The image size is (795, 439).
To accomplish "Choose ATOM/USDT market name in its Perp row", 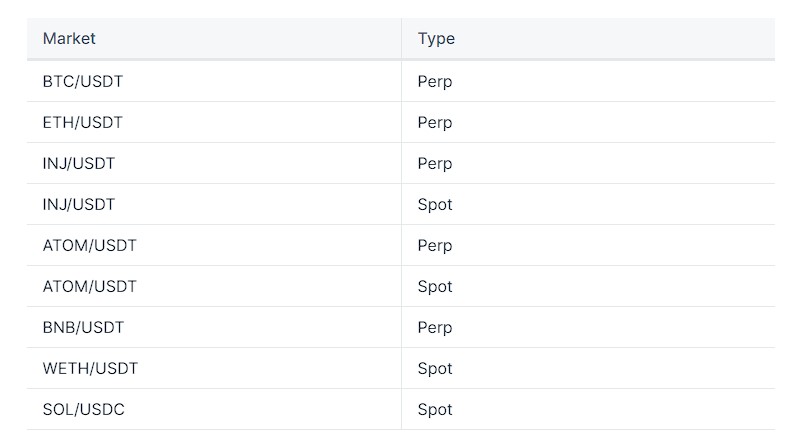I will pyautogui.click(x=89, y=246).
